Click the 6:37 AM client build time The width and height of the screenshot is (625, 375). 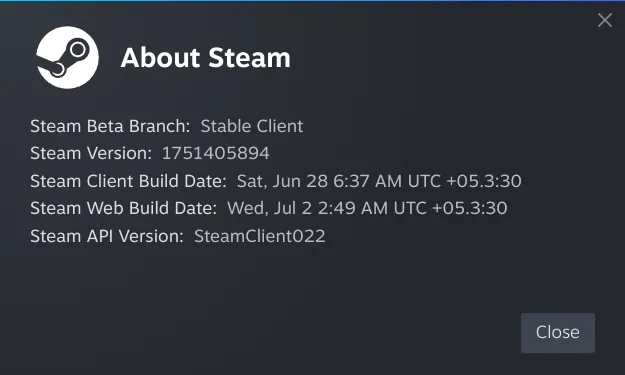(368, 181)
